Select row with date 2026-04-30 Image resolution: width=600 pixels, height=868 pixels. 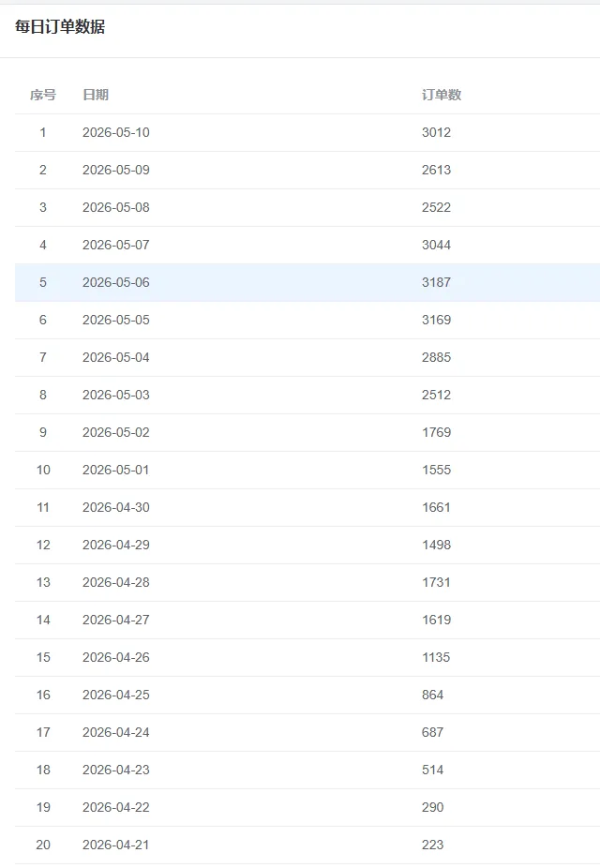pos(307,508)
